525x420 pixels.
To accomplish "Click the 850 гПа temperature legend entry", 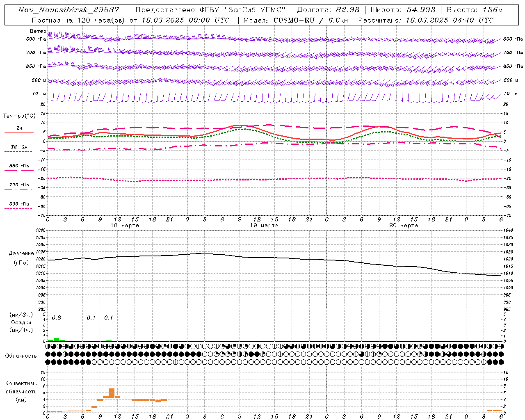I will pos(19,166).
